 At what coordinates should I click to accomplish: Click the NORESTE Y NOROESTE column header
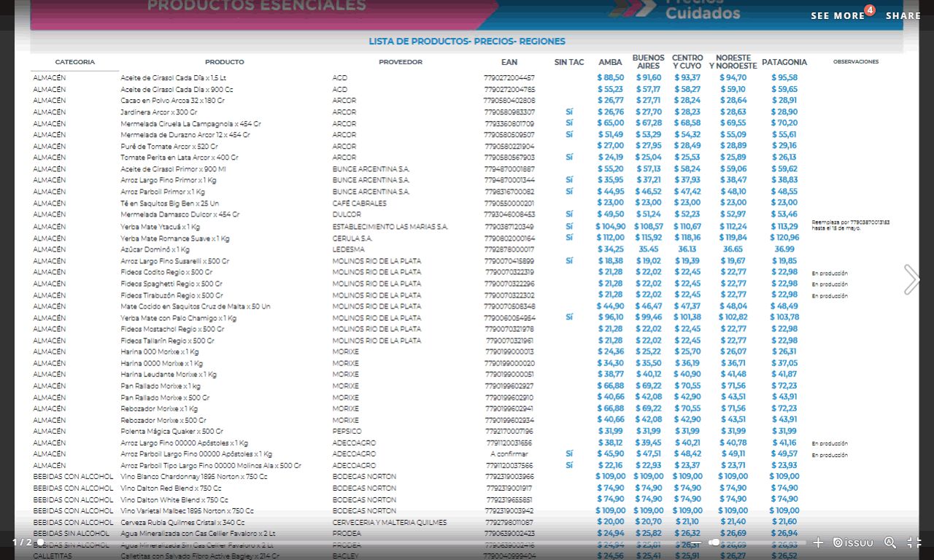[x=733, y=62]
